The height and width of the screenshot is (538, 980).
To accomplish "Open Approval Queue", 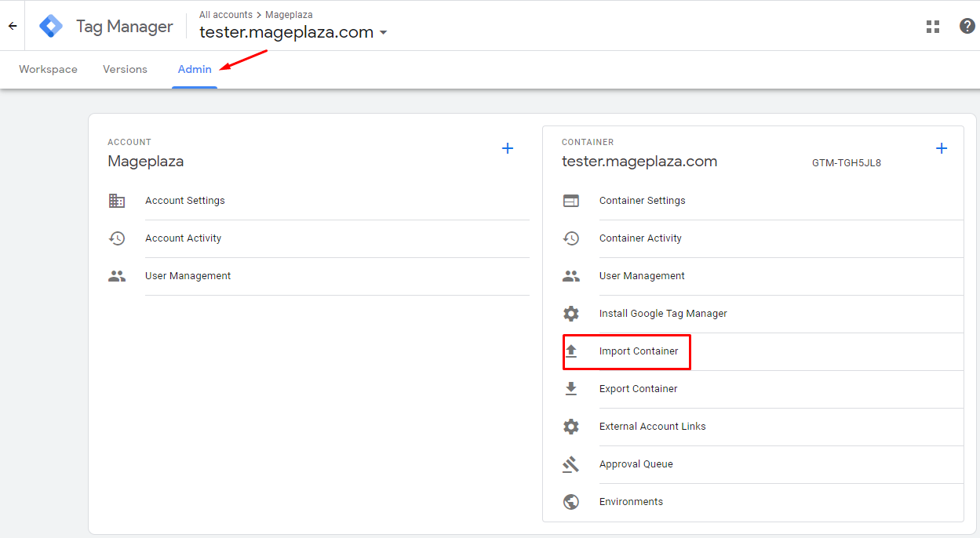I will [636, 464].
